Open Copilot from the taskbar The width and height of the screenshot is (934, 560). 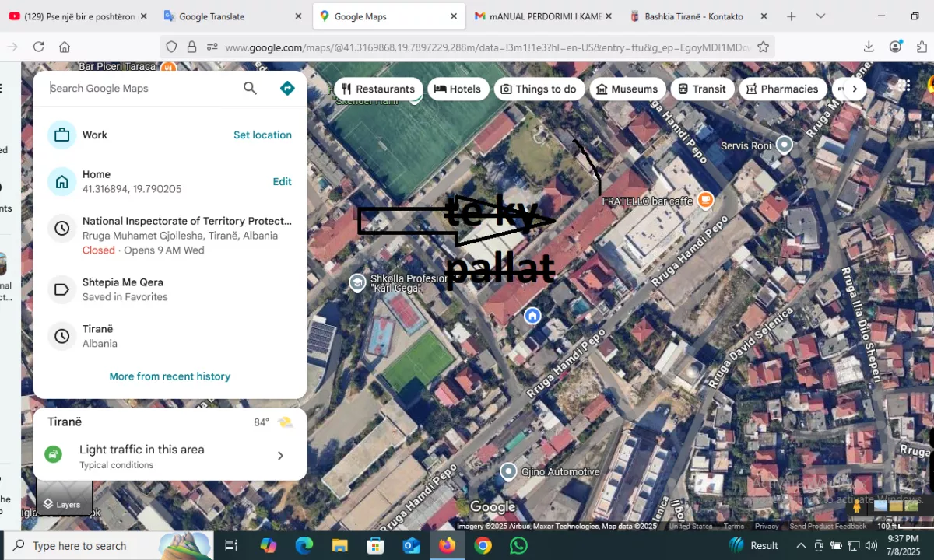click(269, 545)
